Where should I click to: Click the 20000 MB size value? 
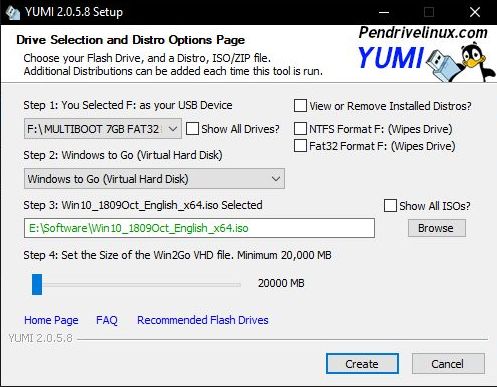[281, 283]
